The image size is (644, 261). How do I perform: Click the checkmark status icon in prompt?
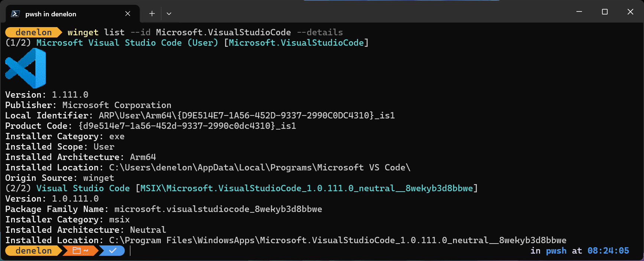tap(113, 251)
